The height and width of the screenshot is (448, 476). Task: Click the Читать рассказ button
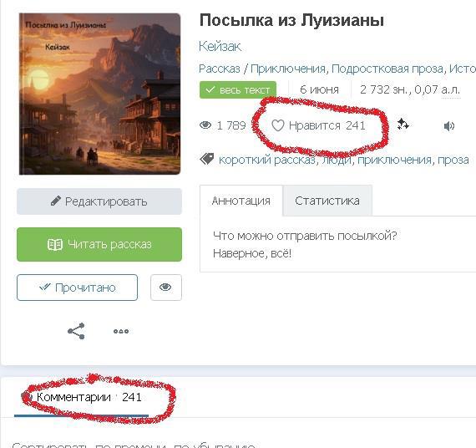99,244
